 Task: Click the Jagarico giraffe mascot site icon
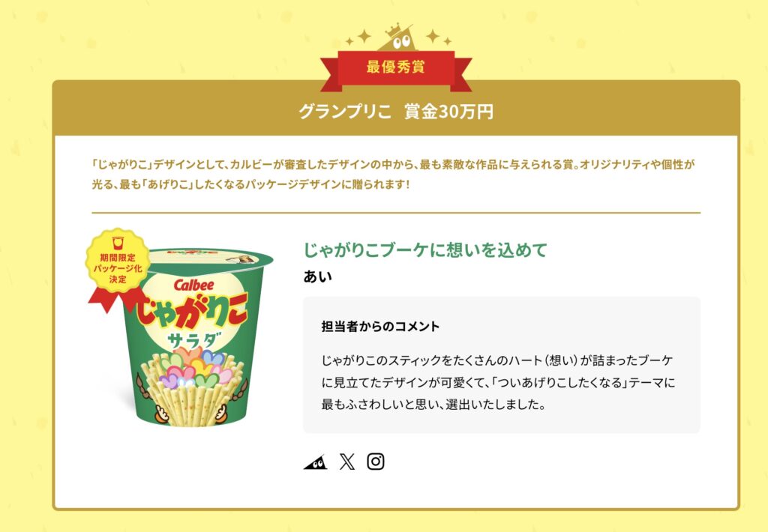point(316,462)
